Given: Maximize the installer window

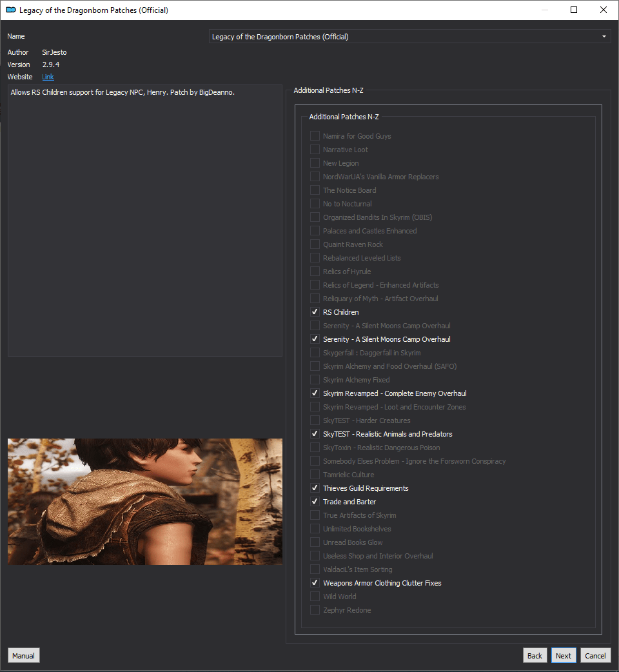Looking at the screenshot, I should [x=574, y=10].
